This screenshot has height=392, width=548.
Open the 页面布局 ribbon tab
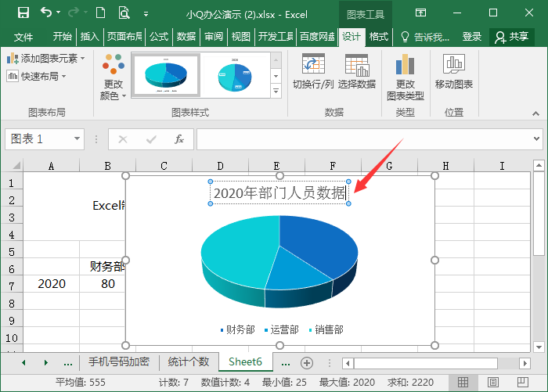click(124, 36)
